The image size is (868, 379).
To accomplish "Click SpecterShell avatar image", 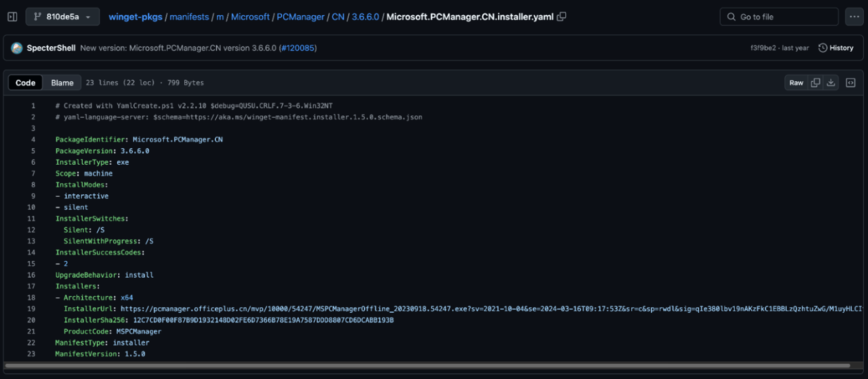I will [x=17, y=48].
